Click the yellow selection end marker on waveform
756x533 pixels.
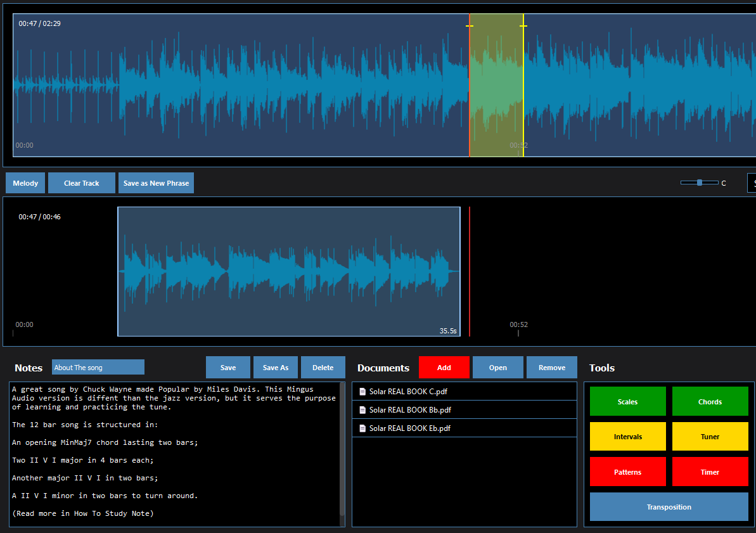(523, 26)
